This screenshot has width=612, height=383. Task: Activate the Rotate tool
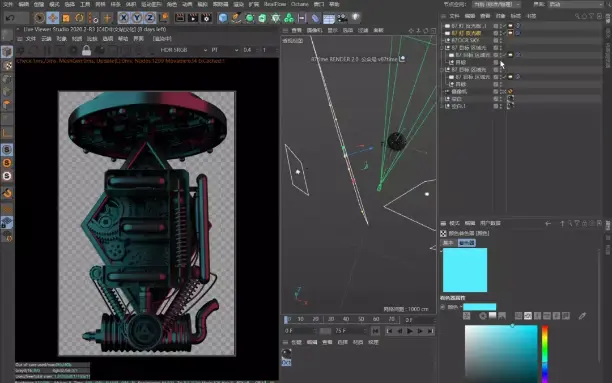coord(79,18)
